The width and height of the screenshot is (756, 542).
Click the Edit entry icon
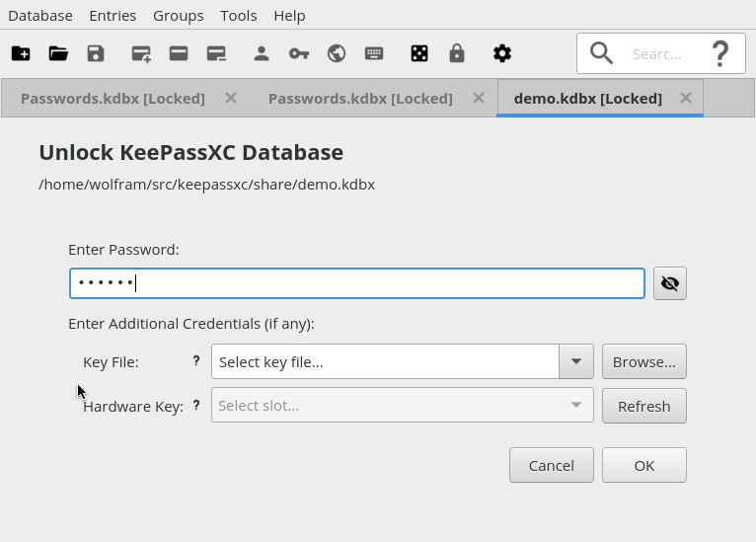[x=179, y=53]
